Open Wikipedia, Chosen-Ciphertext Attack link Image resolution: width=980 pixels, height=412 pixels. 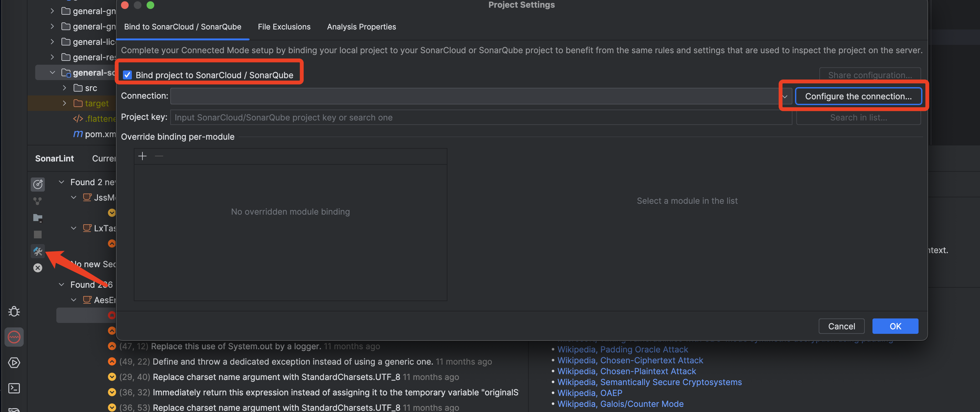[x=630, y=360]
